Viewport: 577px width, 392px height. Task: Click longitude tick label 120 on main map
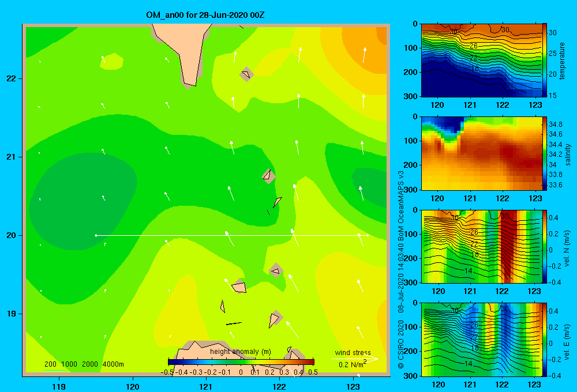133,386
